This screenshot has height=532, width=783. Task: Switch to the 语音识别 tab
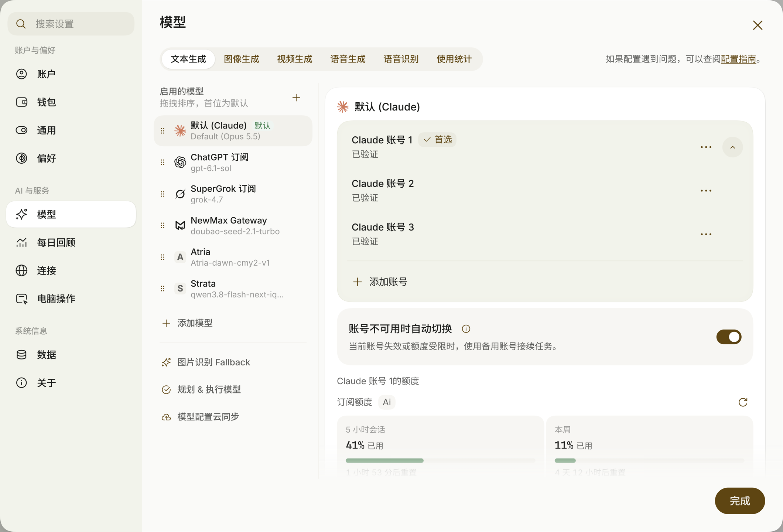tap(401, 59)
